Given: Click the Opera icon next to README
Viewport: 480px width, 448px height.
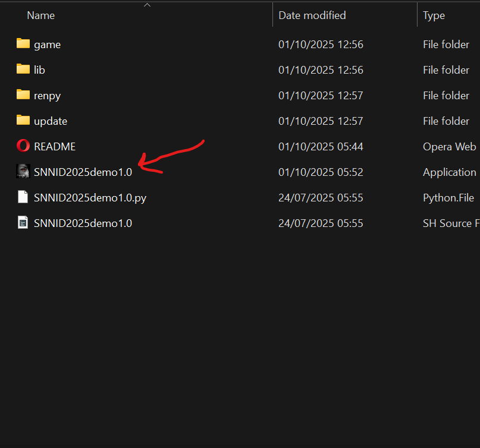Looking at the screenshot, I should click(x=23, y=146).
